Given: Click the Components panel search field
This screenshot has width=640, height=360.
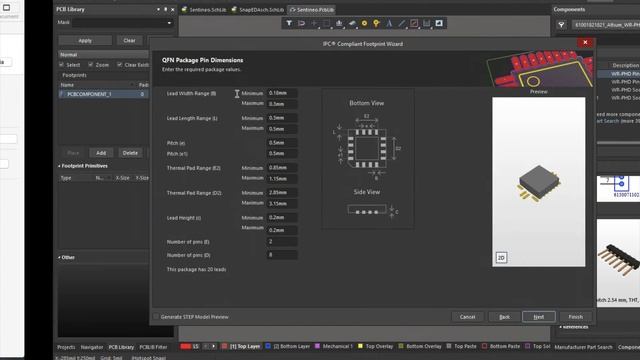Looking at the screenshot, I should 606,25.
